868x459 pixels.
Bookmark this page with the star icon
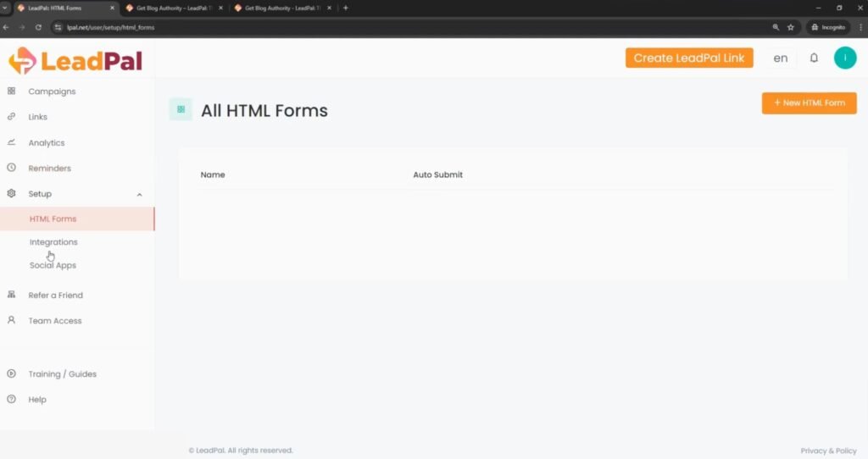pyautogui.click(x=791, y=27)
